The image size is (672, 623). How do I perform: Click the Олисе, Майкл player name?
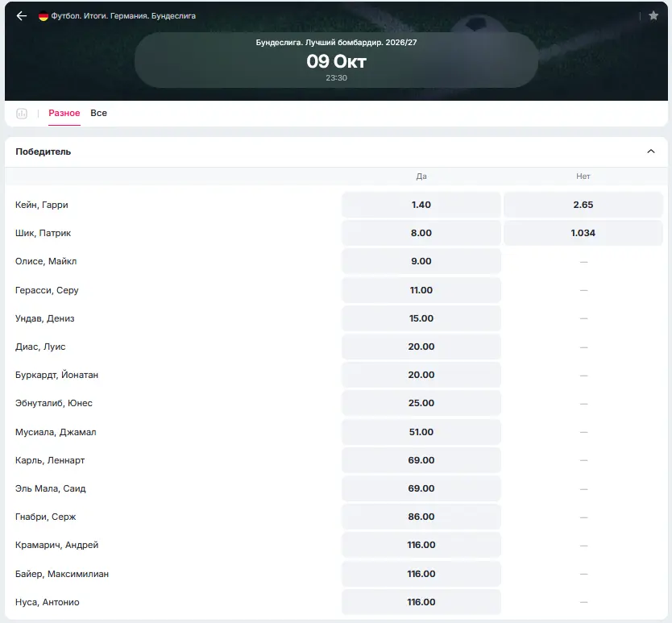46,262
